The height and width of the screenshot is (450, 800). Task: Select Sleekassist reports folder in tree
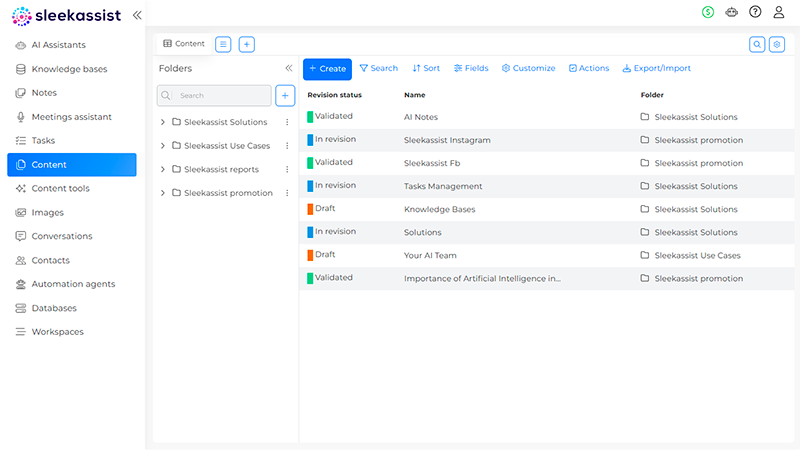click(221, 169)
